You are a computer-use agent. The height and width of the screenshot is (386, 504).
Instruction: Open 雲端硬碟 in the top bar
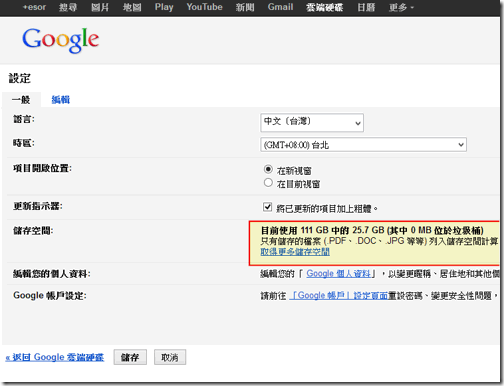pyautogui.click(x=325, y=7)
